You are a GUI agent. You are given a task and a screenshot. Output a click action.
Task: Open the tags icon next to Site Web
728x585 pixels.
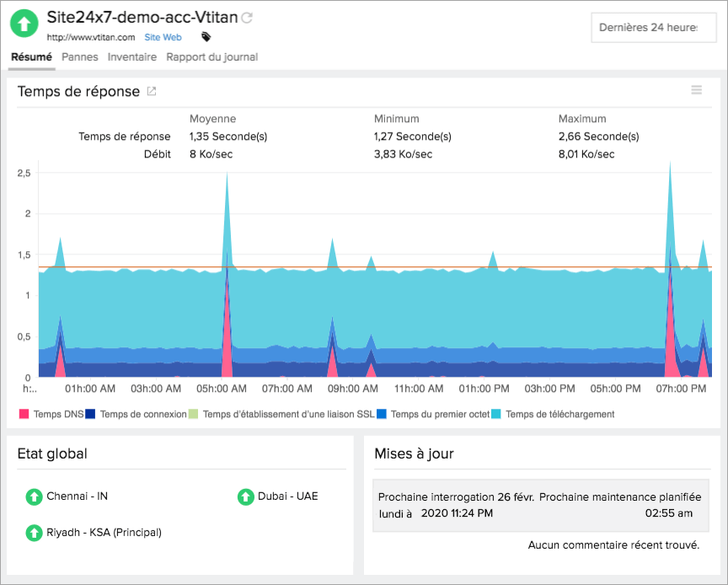click(206, 37)
